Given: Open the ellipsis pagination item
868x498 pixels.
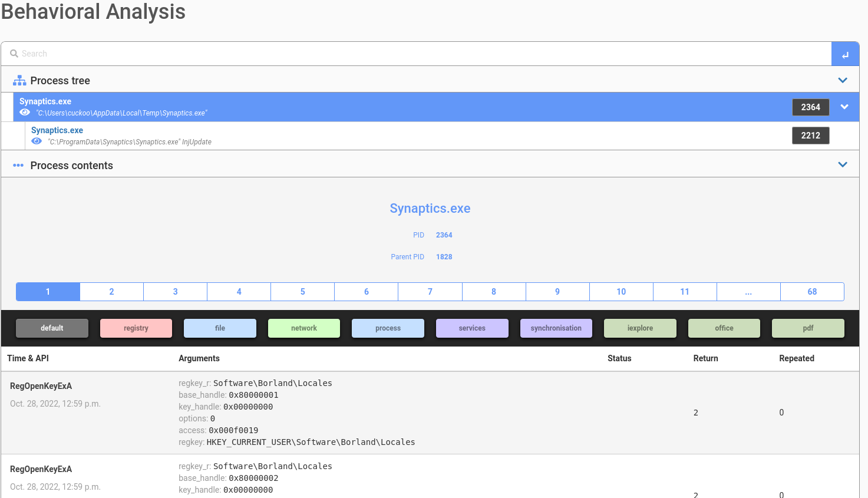Looking at the screenshot, I should (748, 292).
